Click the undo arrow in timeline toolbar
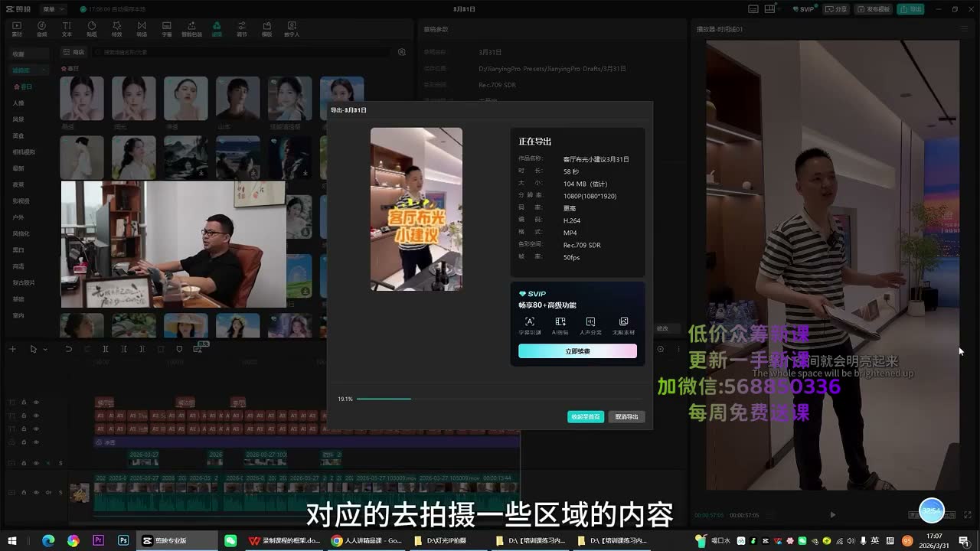 (68, 349)
